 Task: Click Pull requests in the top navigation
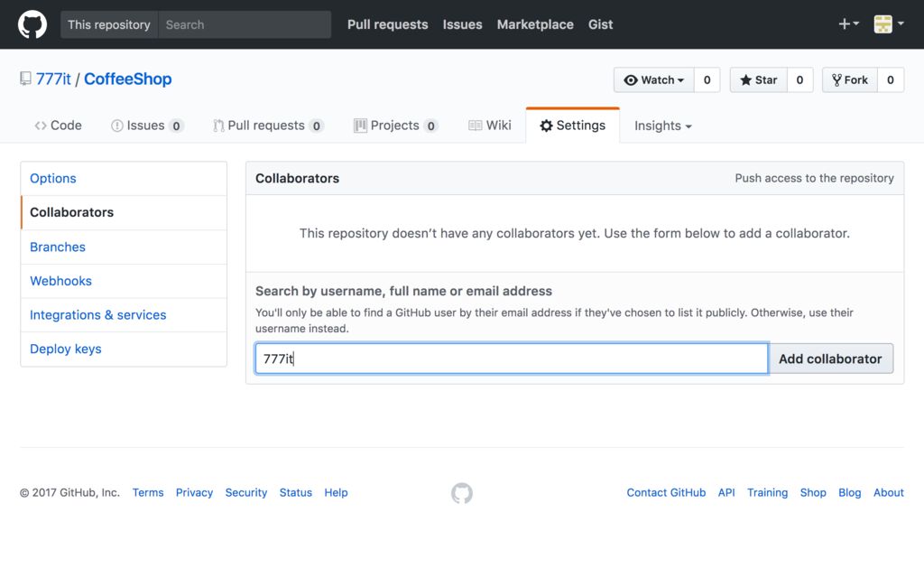tap(388, 24)
